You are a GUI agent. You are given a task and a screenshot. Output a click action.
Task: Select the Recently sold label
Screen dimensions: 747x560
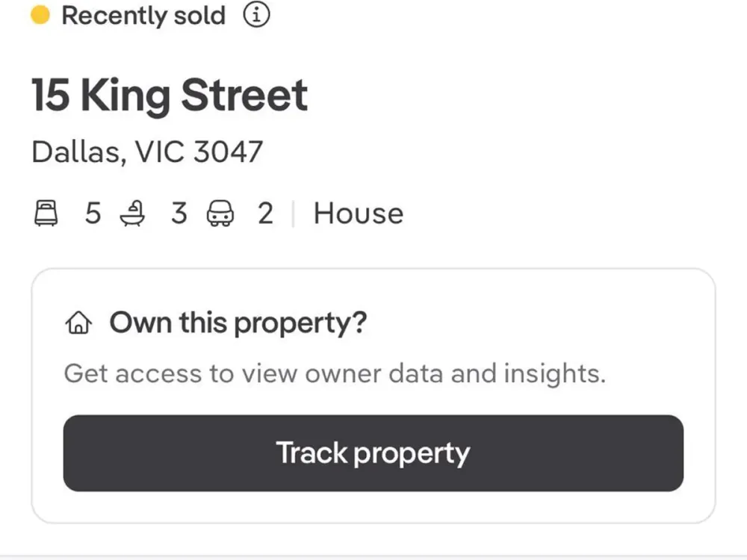tap(143, 16)
